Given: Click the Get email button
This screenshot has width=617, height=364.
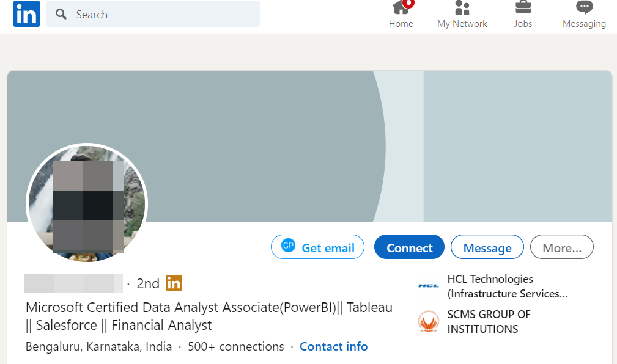Looking at the screenshot, I should coord(317,247).
